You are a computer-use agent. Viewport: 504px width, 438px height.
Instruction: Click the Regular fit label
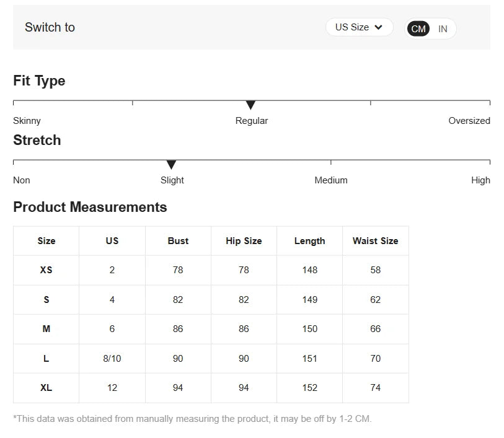pos(251,121)
